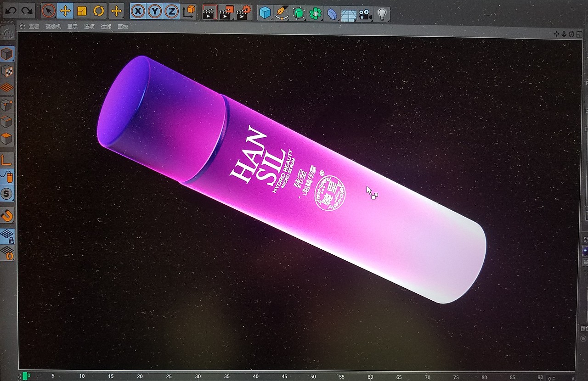
Task: Toggle Enable Snap magnet
Action: [x=7, y=215]
